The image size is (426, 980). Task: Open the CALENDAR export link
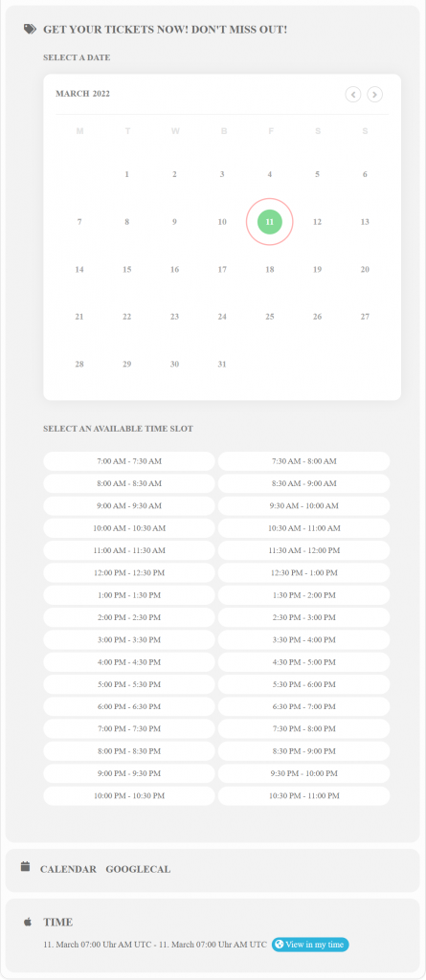(68, 869)
